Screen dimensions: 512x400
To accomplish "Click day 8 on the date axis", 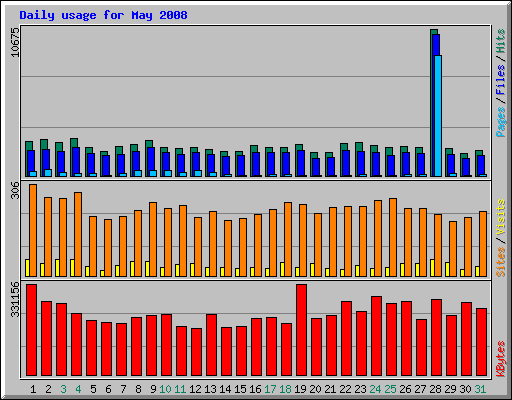I will pos(138,389).
